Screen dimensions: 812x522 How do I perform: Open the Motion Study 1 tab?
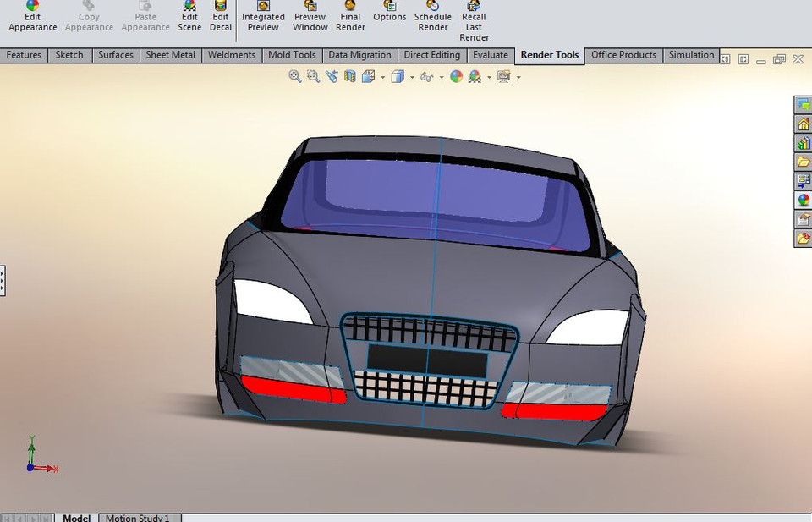point(138,517)
